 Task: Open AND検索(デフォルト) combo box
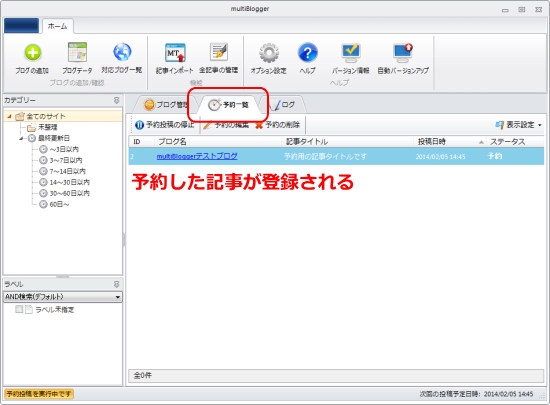tap(63, 297)
